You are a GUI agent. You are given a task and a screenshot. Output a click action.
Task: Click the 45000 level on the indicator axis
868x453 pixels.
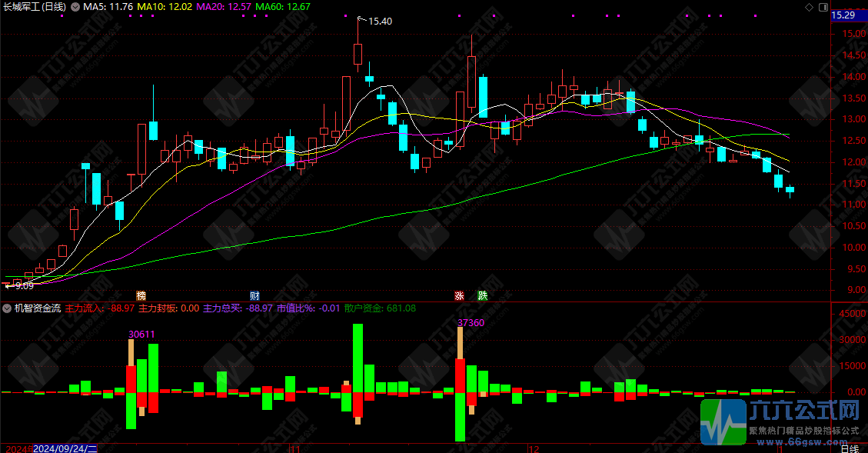(x=853, y=314)
